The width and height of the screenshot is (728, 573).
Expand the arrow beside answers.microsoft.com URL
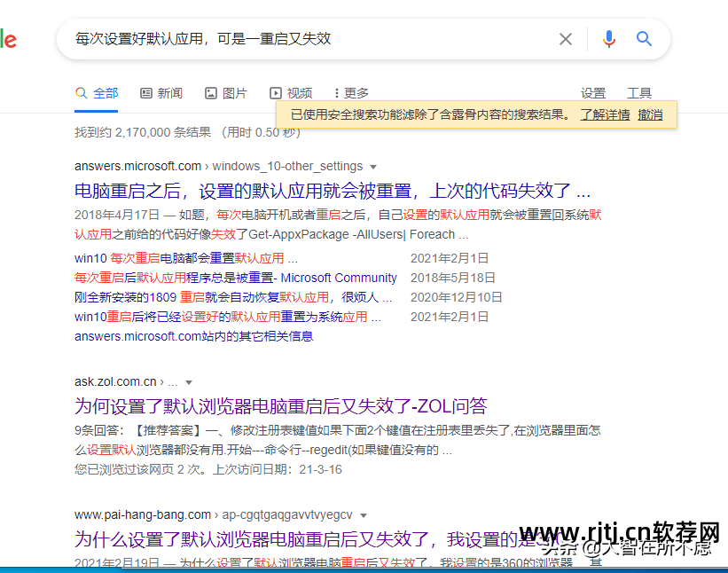pos(373,167)
